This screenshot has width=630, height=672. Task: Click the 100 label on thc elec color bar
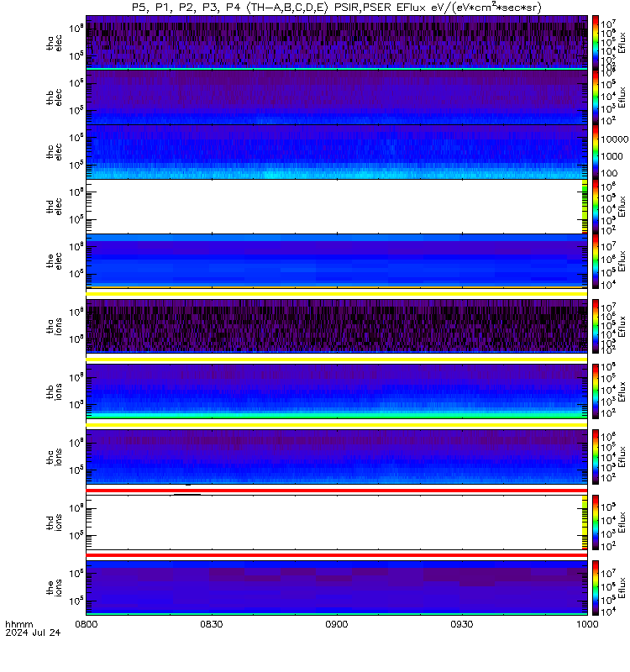pyautogui.click(x=609, y=173)
